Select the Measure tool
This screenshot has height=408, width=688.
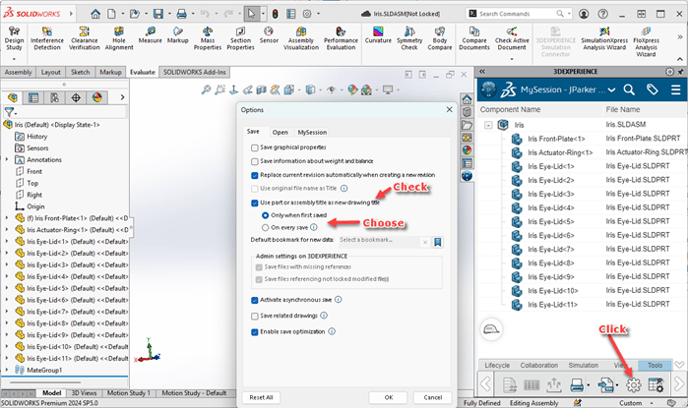pyautogui.click(x=150, y=35)
